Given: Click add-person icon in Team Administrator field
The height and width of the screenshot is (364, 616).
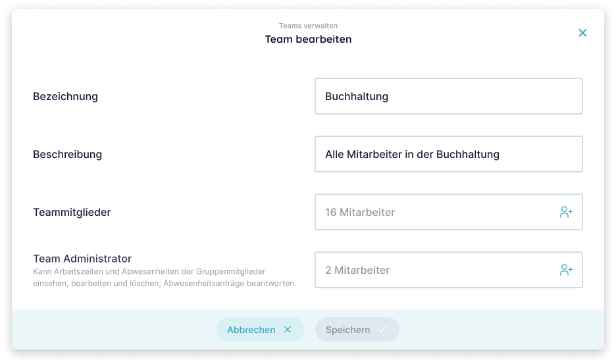Looking at the screenshot, I should [x=566, y=270].
